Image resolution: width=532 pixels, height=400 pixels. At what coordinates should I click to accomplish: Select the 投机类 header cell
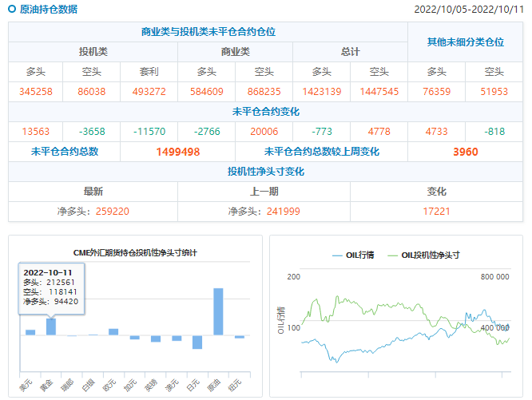(x=93, y=51)
